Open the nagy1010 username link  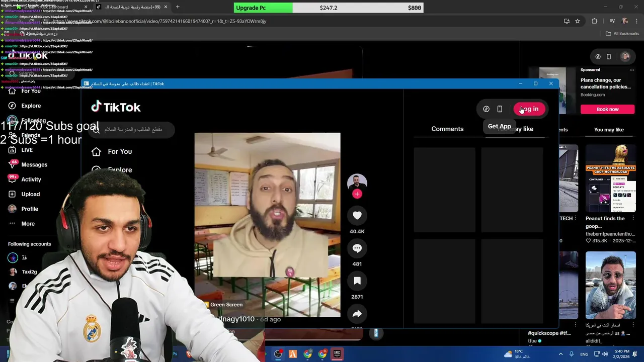(x=235, y=319)
